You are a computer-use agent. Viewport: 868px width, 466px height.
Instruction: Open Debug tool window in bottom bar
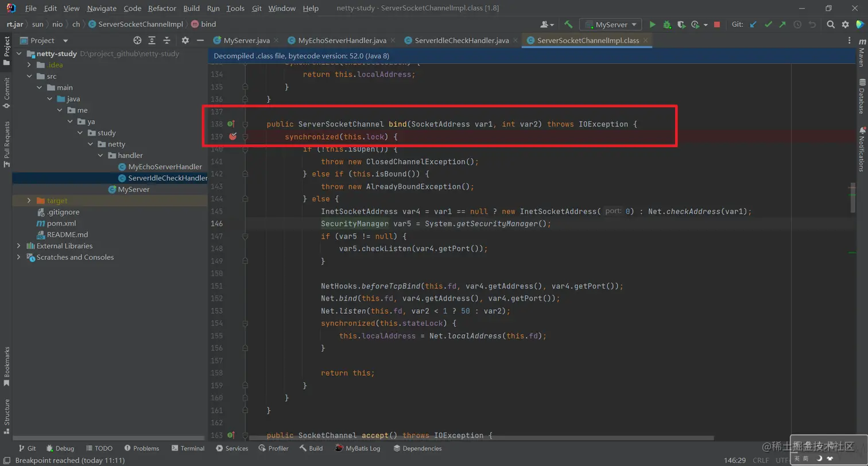click(60, 448)
